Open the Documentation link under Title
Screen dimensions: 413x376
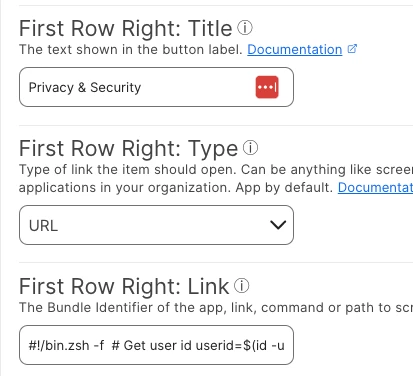point(295,50)
